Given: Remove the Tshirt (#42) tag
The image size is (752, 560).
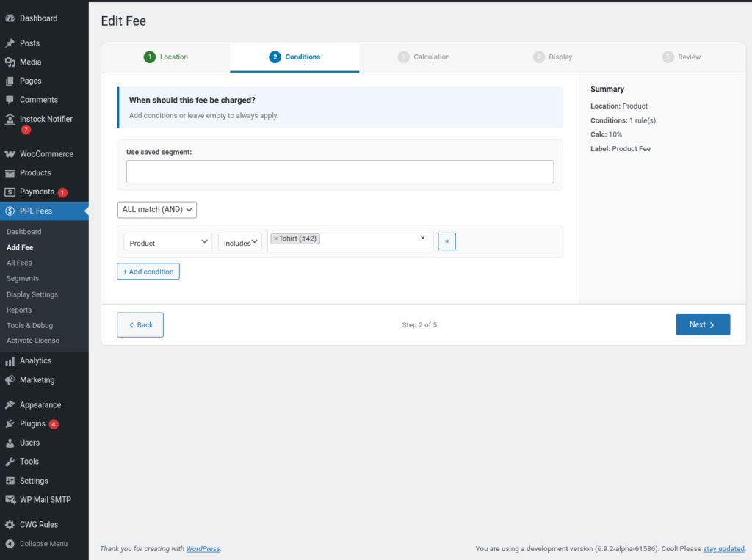Looking at the screenshot, I should click(x=276, y=239).
